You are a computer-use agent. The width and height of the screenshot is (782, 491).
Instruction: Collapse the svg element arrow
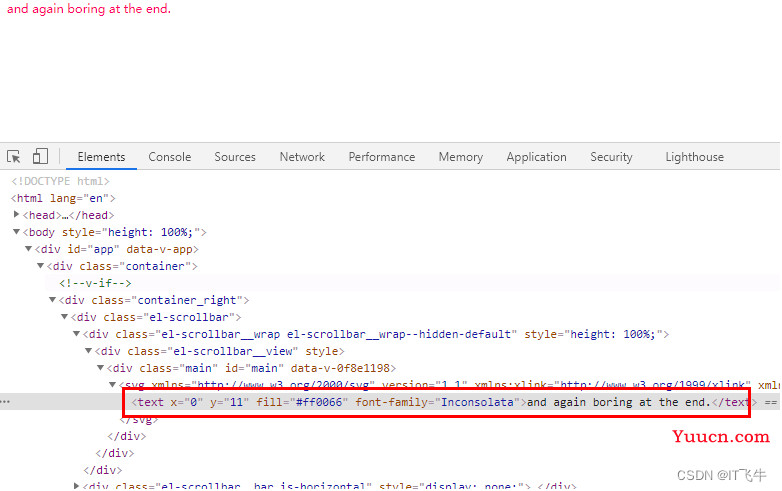coord(113,385)
